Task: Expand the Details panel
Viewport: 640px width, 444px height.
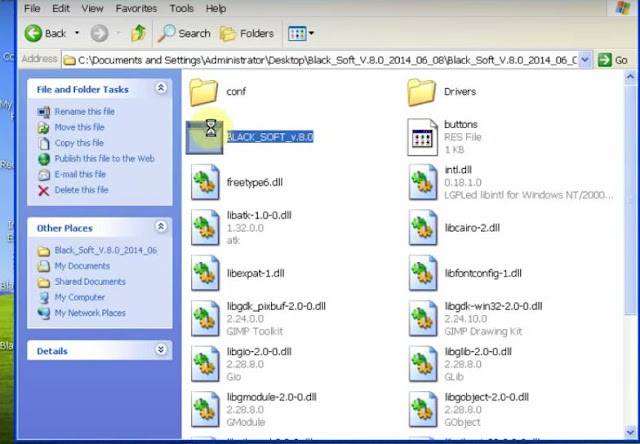Action: [161, 349]
